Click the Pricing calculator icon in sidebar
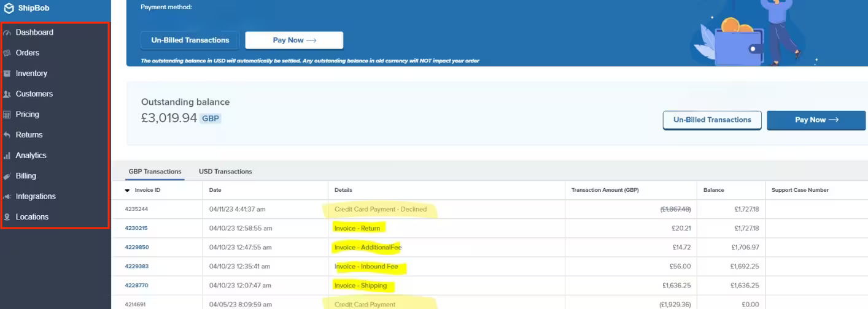 pos(7,115)
